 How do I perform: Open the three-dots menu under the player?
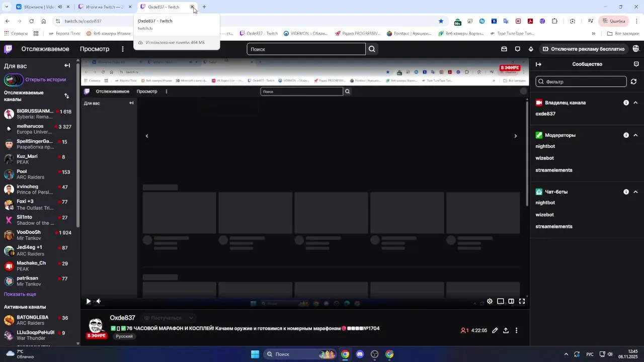516,330
